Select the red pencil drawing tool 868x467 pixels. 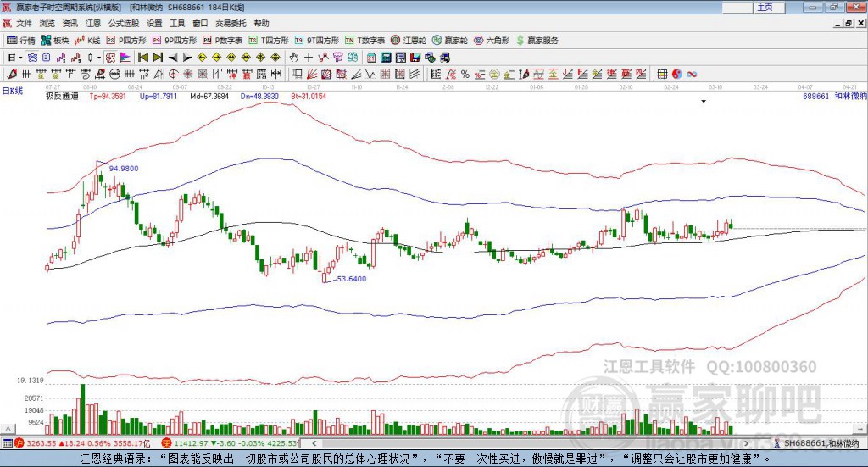click(x=12, y=74)
